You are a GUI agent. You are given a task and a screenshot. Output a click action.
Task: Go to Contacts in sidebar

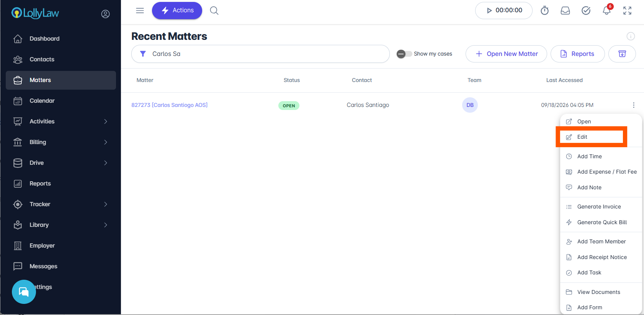coord(61,59)
